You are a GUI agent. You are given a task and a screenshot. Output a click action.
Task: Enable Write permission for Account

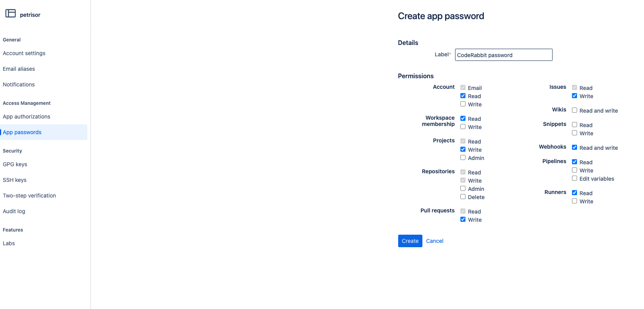click(463, 104)
